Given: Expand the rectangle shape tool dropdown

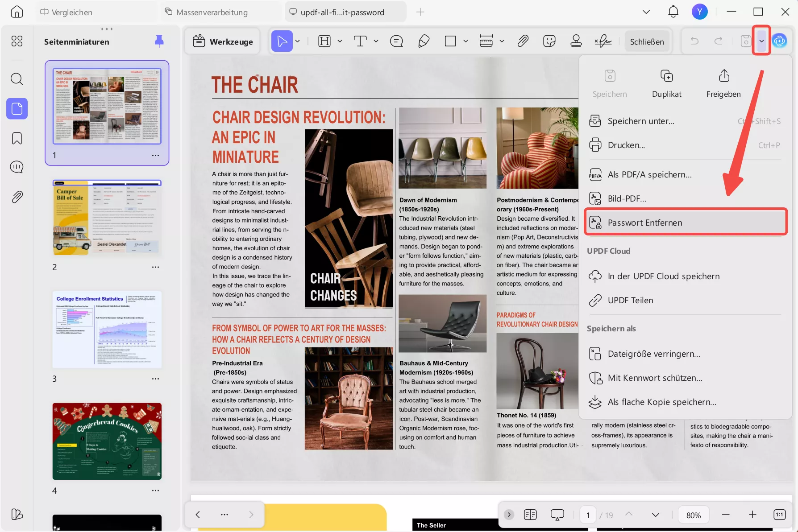Looking at the screenshot, I should pos(465,41).
